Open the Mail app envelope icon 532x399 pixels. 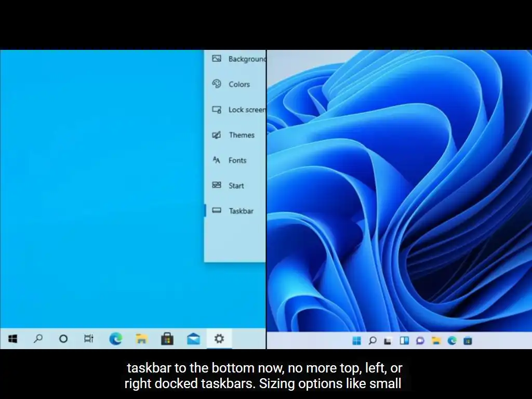[193, 339]
